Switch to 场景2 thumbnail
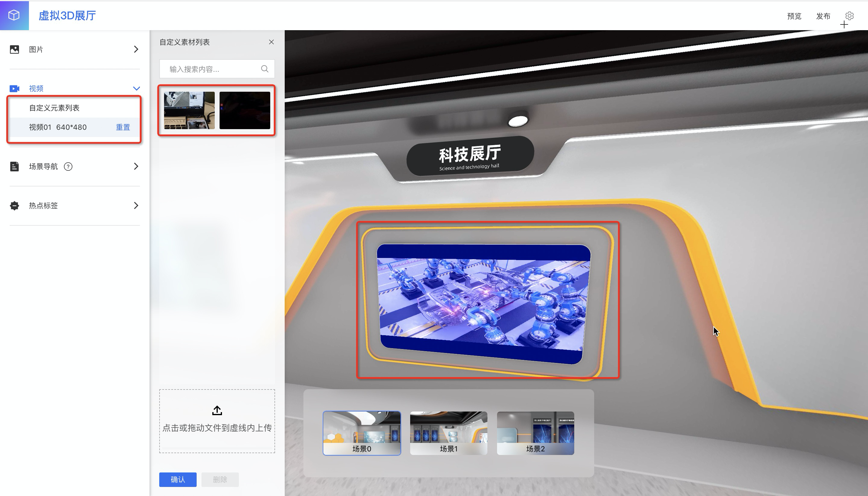The image size is (868, 496). pyautogui.click(x=535, y=433)
